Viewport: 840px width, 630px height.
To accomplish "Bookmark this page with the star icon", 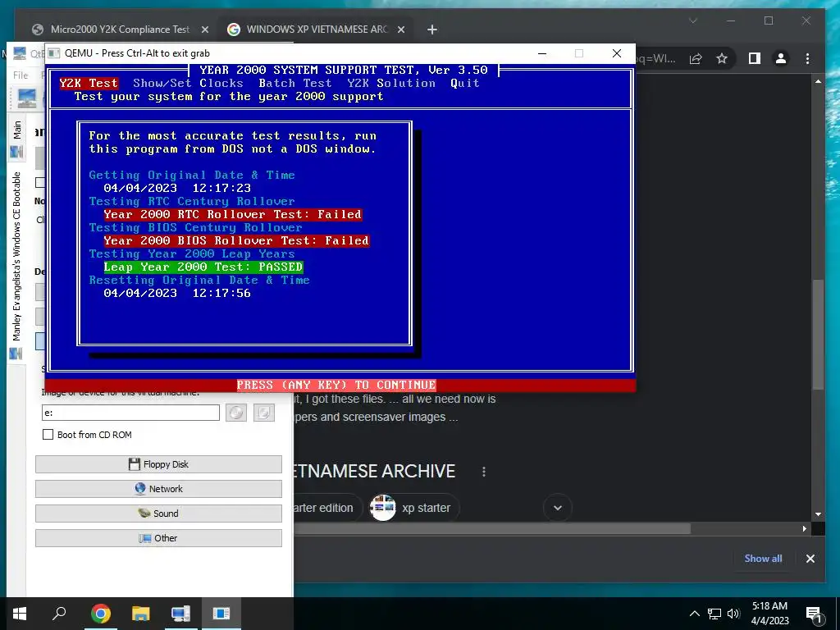I will coord(722,58).
